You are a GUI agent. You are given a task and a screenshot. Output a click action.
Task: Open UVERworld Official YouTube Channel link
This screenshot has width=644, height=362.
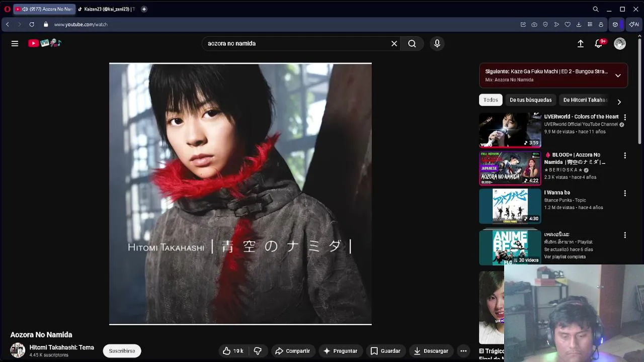click(581, 124)
